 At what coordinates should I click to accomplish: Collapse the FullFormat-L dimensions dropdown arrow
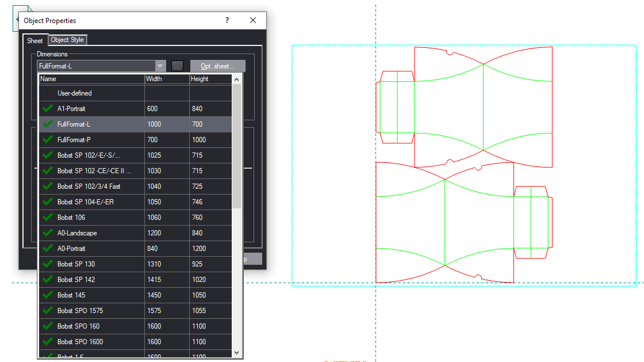click(x=160, y=66)
